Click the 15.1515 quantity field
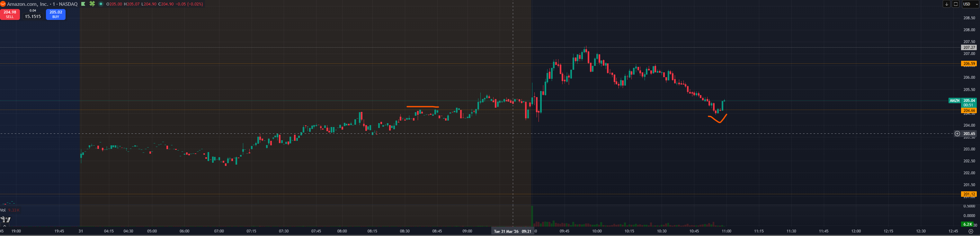The image size is (980, 236). click(33, 16)
